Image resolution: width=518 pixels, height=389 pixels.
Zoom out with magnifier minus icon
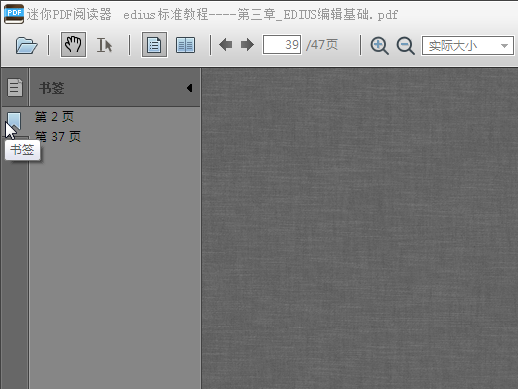click(405, 46)
